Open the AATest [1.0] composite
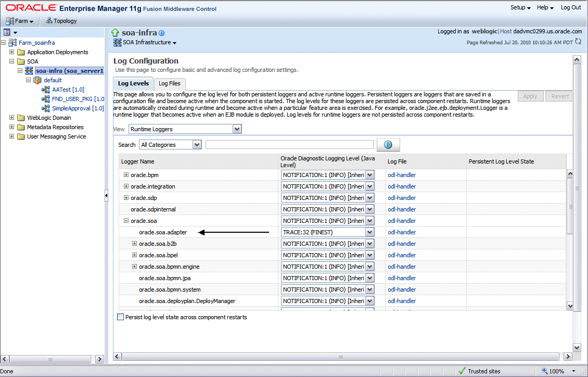 pyautogui.click(x=68, y=90)
